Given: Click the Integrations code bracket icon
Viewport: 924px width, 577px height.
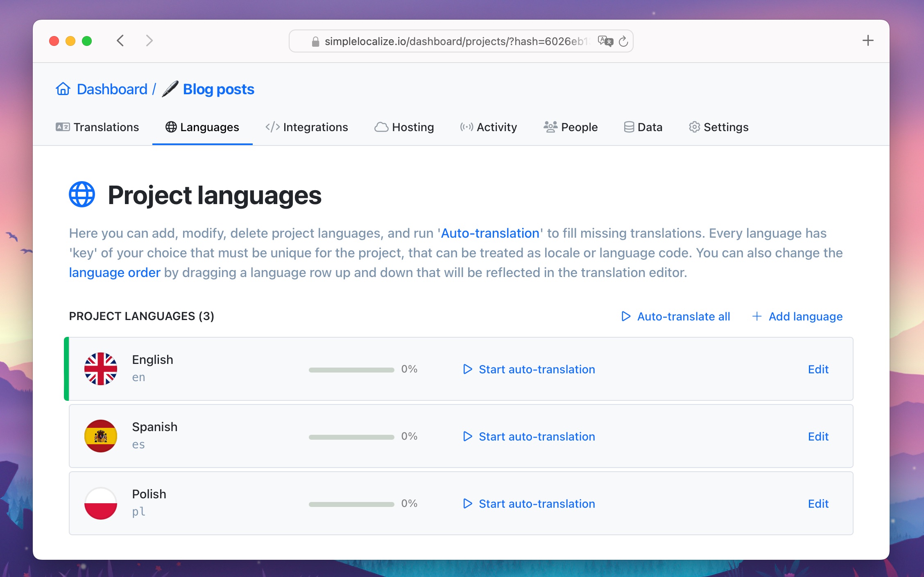Looking at the screenshot, I should click(271, 127).
